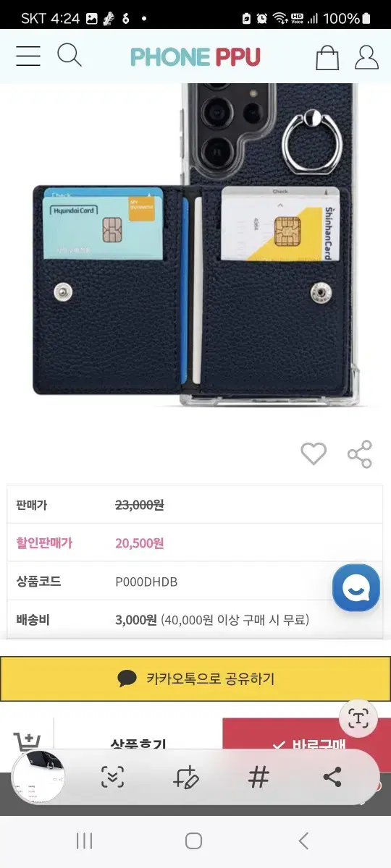The height and width of the screenshot is (868, 391).
Task: Open the 상품후기 reviews tab
Action: click(138, 744)
